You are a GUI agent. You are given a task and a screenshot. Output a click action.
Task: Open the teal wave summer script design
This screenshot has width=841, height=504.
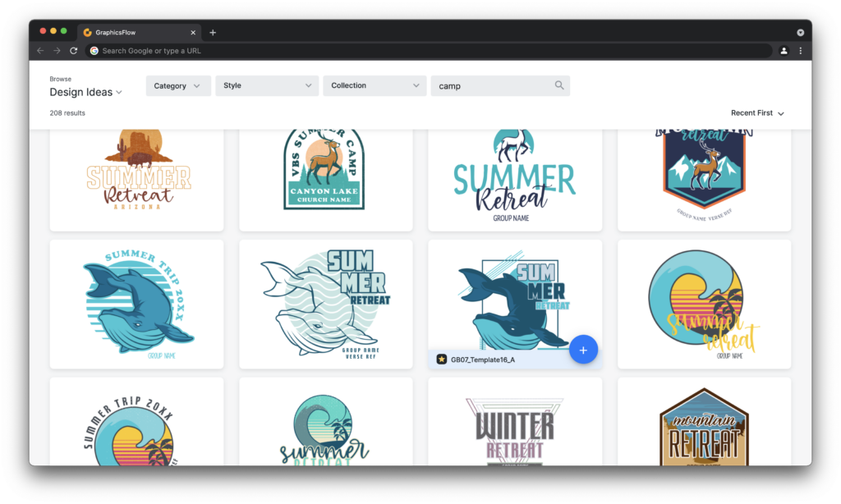(x=326, y=421)
